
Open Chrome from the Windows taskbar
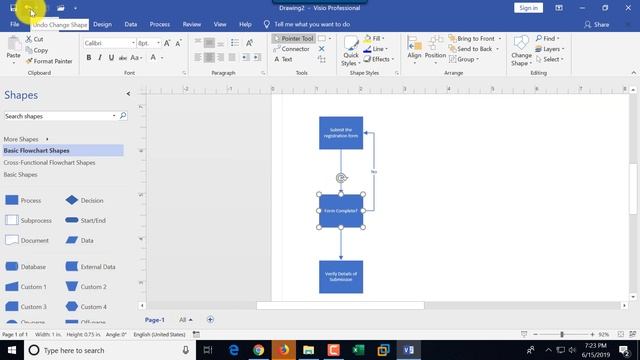point(258,350)
